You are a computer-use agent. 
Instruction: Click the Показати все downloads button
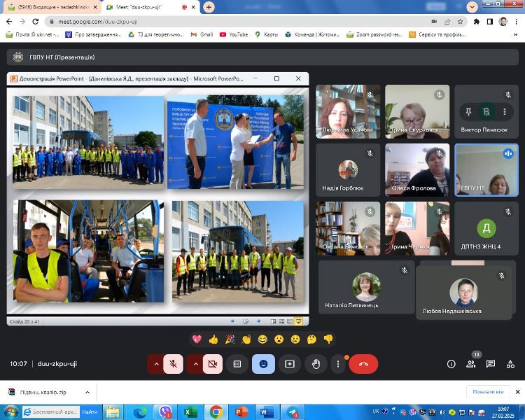pos(488,392)
